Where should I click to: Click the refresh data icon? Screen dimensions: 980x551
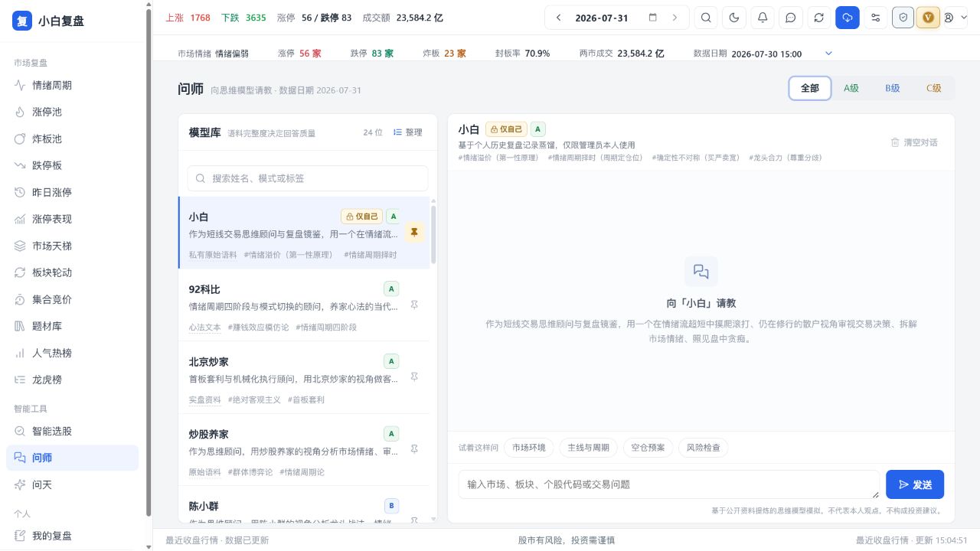coord(819,18)
